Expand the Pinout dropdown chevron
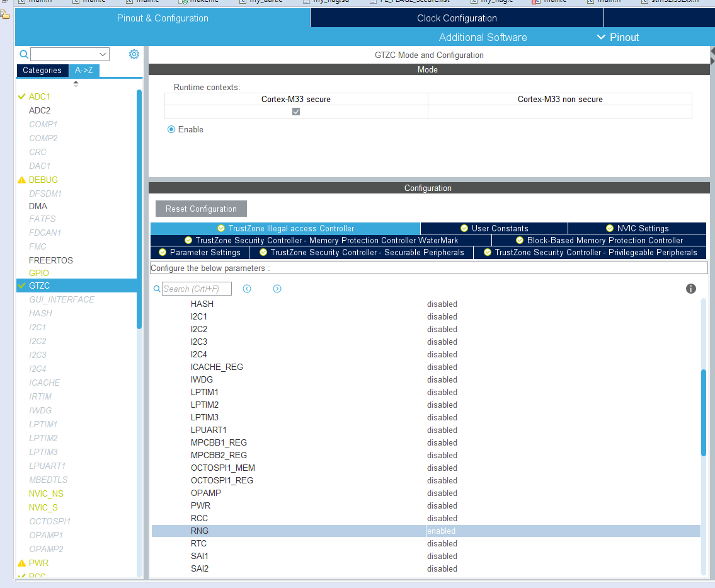 click(x=601, y=37)
